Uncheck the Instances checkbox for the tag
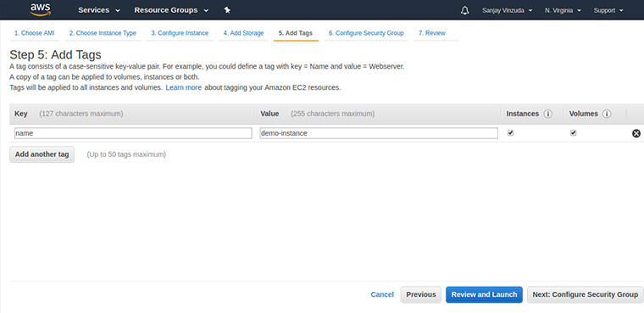This screenshot has height=313, width=644. coord(510,133)
